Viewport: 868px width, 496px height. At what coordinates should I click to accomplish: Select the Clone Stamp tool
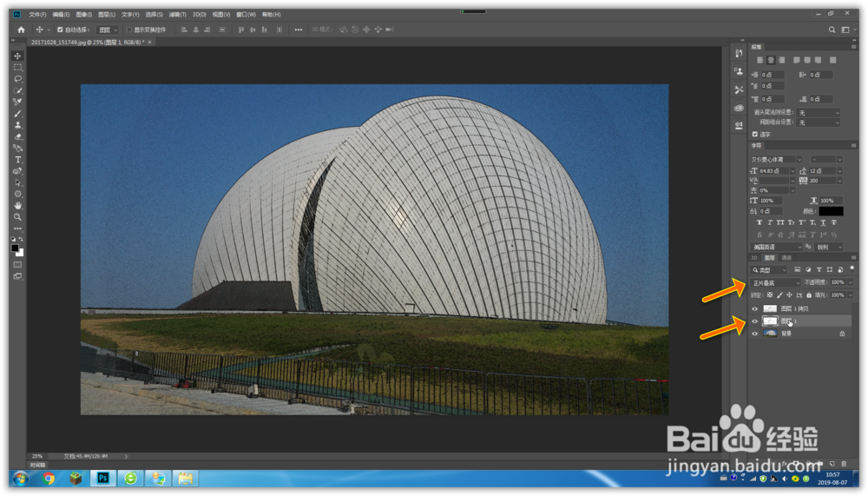click(17, 125)
